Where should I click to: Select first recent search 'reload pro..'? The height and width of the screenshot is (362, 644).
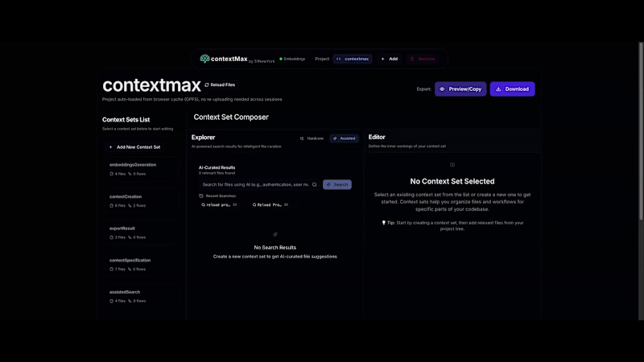click(219, 205)
